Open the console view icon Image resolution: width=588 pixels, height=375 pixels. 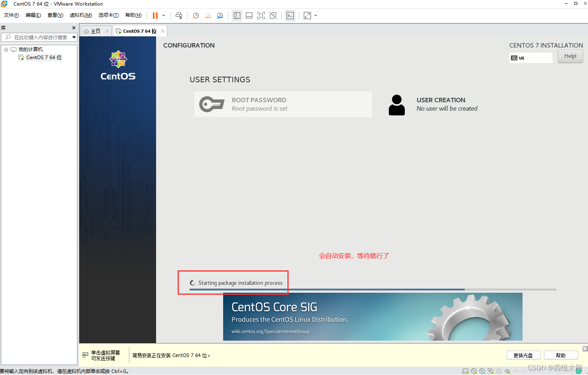point(290,16)
